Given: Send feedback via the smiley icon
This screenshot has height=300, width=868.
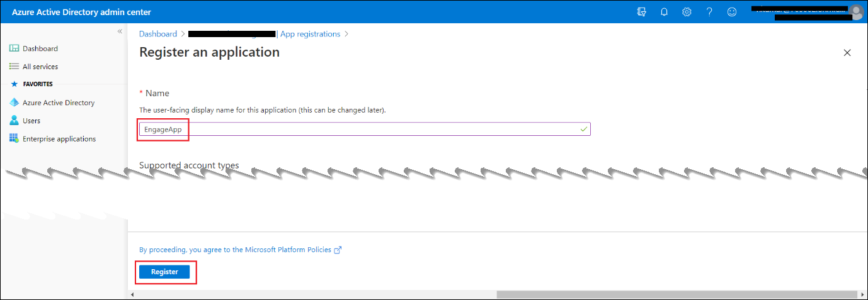Looking at the screenshot, I should [x=731, y=12].
